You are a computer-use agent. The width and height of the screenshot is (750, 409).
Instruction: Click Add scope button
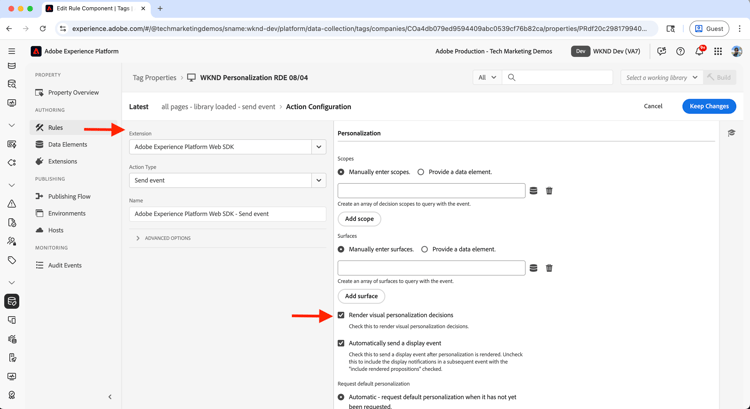(359, 219)
